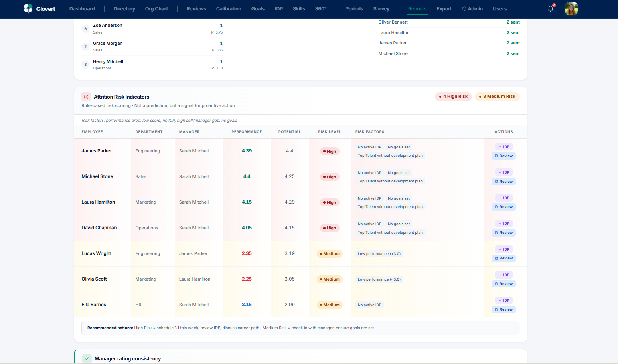Screen dimensions: 618x364
Task: Open Review for Ella Barnes
Action: tap(504, 309)
